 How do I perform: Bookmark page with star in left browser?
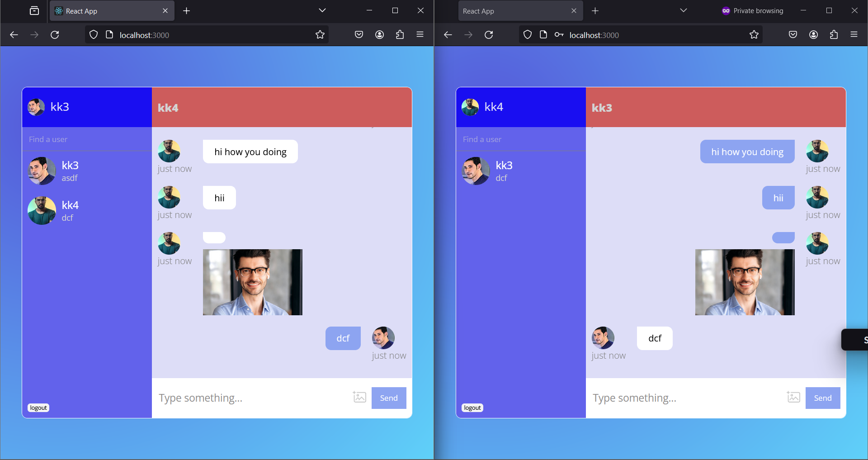320,35
